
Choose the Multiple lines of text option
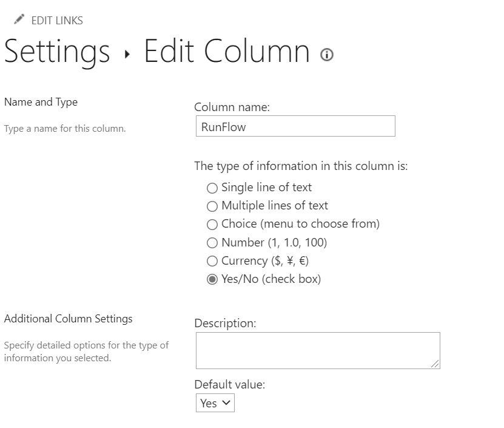[x=212, y=206]
